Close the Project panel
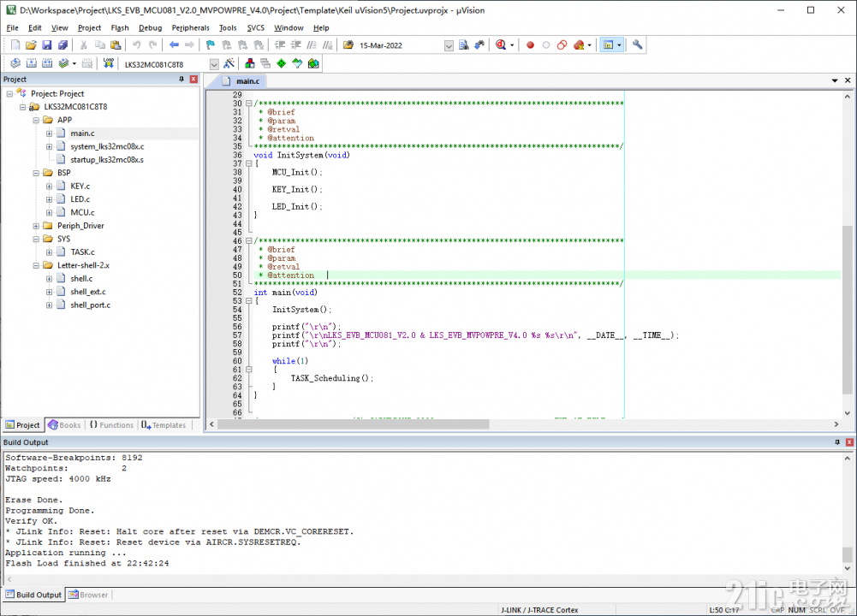 coord(193,80)
